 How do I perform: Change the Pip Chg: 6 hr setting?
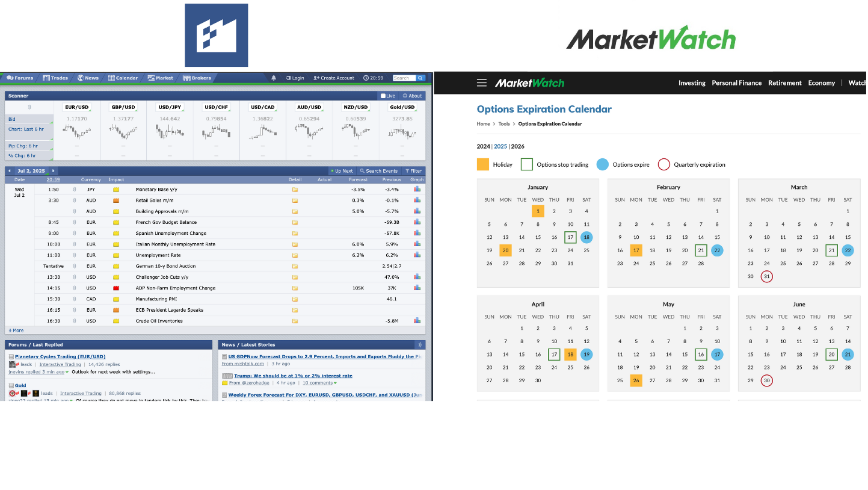tap(29, 146)
